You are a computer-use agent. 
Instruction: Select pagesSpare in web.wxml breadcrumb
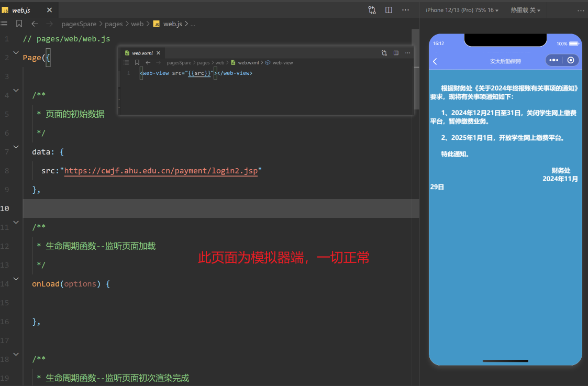pyautogui.click(x=179, y=63)
